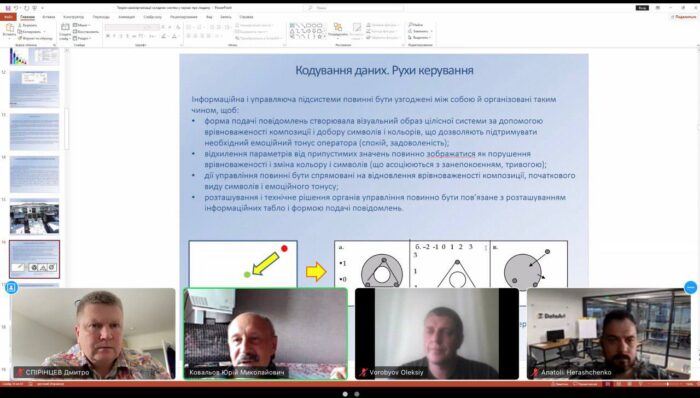Expand the Section (Раздел) dropdown
The image size is (700, 398).
(83, 38)
